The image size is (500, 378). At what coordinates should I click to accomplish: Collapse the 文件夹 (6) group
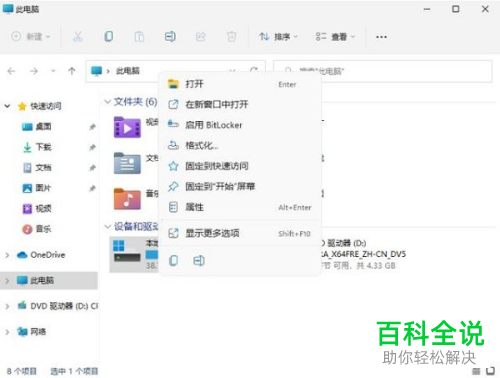[x=108, y=101]
